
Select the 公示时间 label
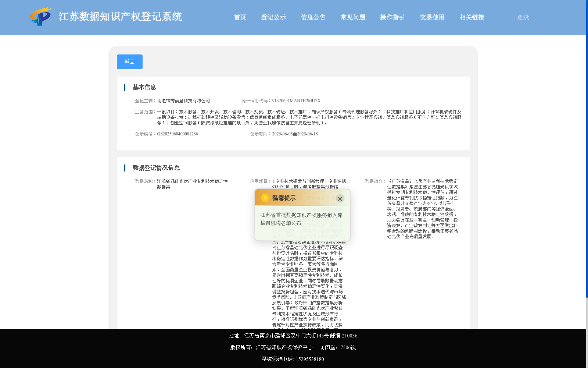click(x=260, y=134)
